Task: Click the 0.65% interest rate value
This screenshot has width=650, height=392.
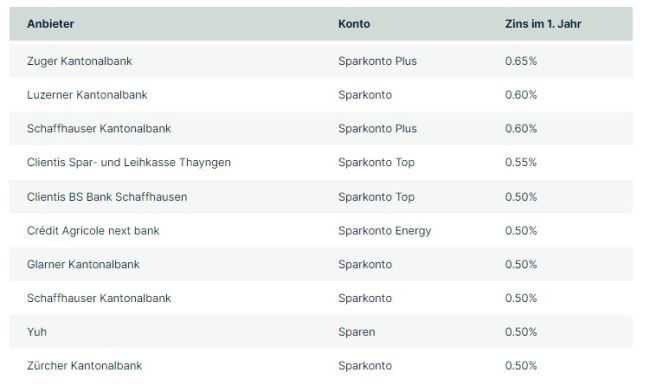Action: pos(521,61)
